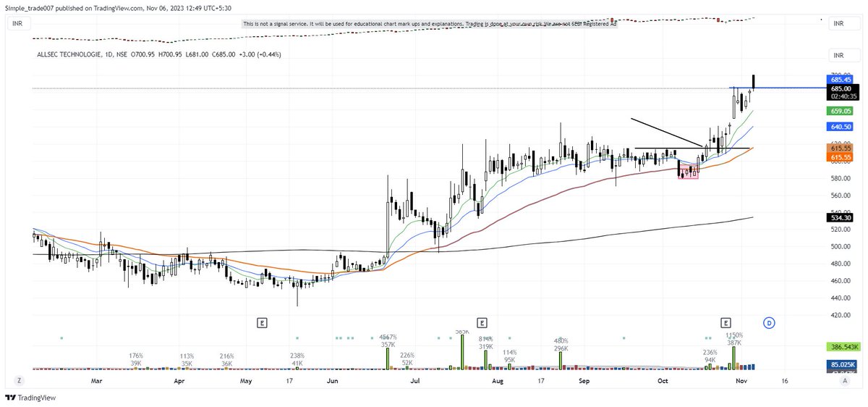
Task: Click the Jun label on time axis
Action: pos(333,379)
